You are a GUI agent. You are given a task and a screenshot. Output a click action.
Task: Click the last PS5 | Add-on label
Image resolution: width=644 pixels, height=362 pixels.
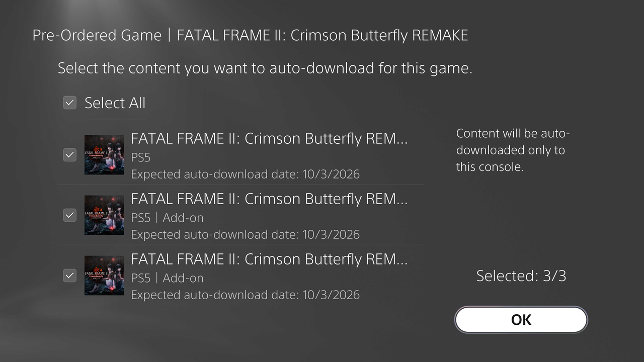[x=167, y=278]
